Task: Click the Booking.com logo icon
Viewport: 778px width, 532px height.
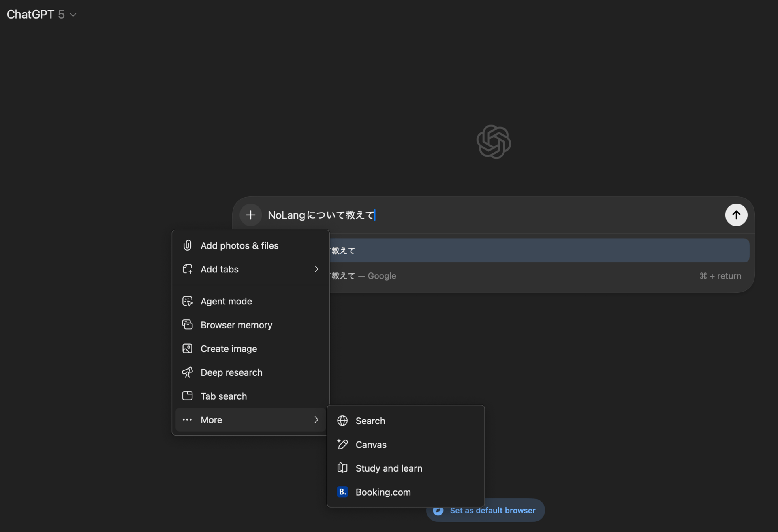Action: click(342, 492)
